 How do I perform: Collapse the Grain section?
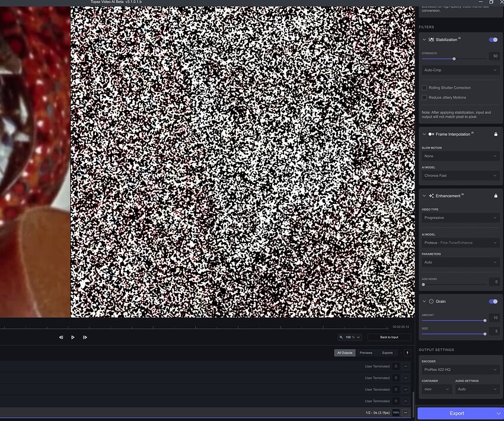coord(424,301)
